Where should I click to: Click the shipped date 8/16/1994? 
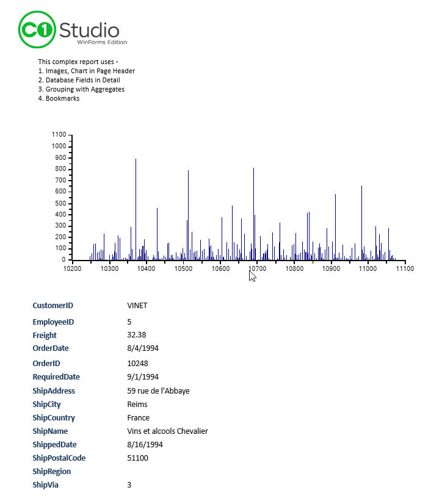click(x=145, y=445)
